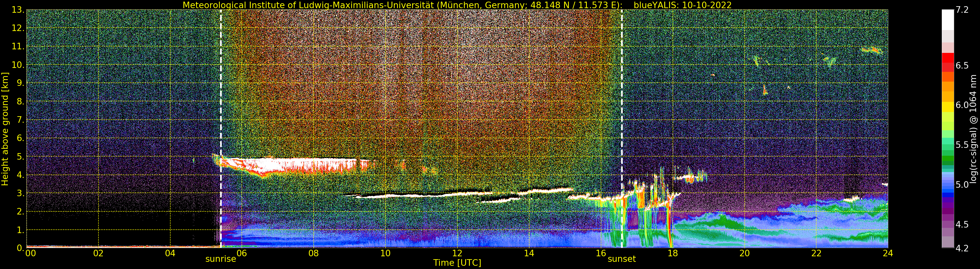Image resolution: width=980 pixels, height=269 pixels.
Task: Click the height axis tick label 5.
Action: tap(21, 156)
